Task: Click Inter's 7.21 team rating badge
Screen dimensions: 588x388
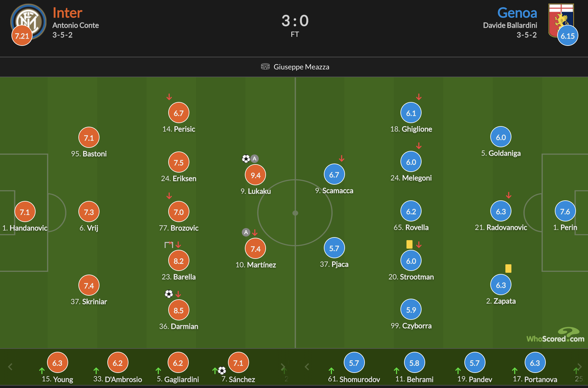Action: point(22,36)
